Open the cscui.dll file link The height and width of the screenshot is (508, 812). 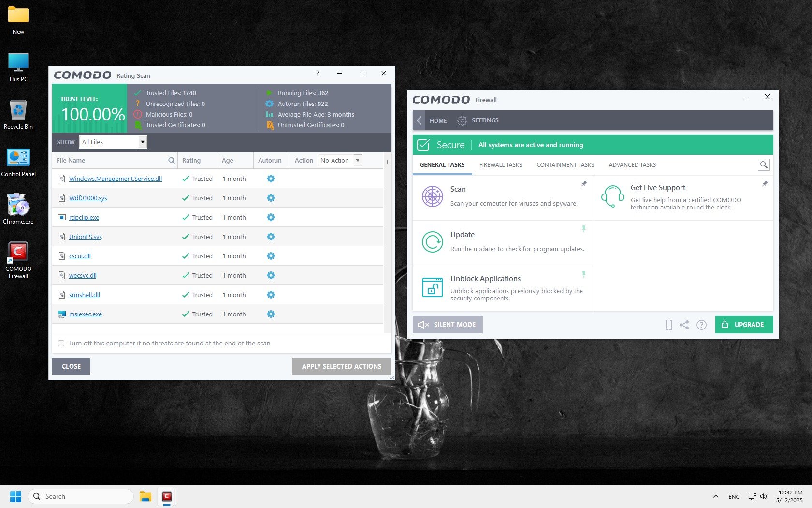(80, 256)
